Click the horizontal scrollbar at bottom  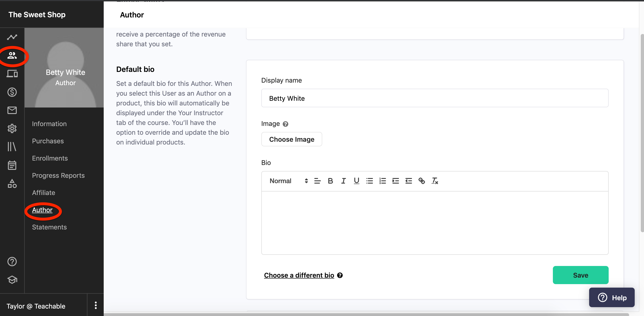(x=366, y=315)
